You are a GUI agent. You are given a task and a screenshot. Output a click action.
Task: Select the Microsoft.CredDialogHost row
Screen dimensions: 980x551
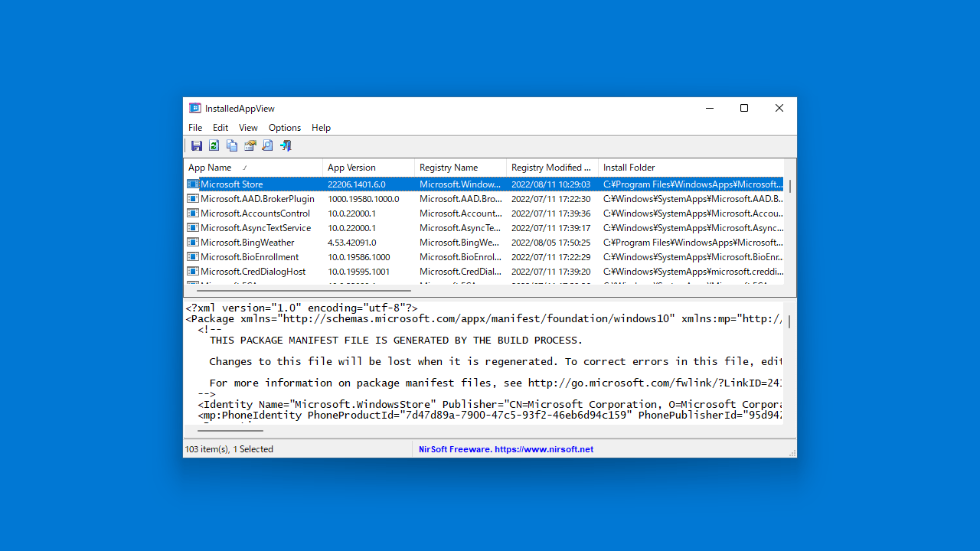[484, 272]
